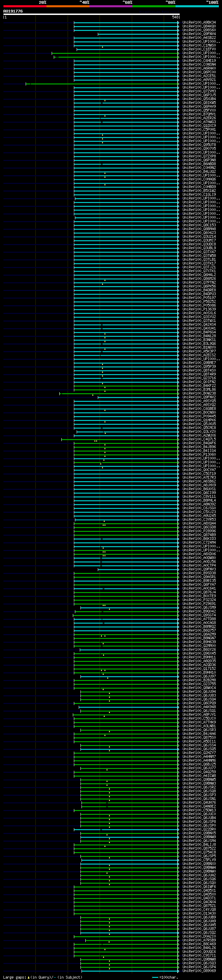Select hit label UniRef100_A2WUX6
The image size is (222, 980).
pos(199,435)
